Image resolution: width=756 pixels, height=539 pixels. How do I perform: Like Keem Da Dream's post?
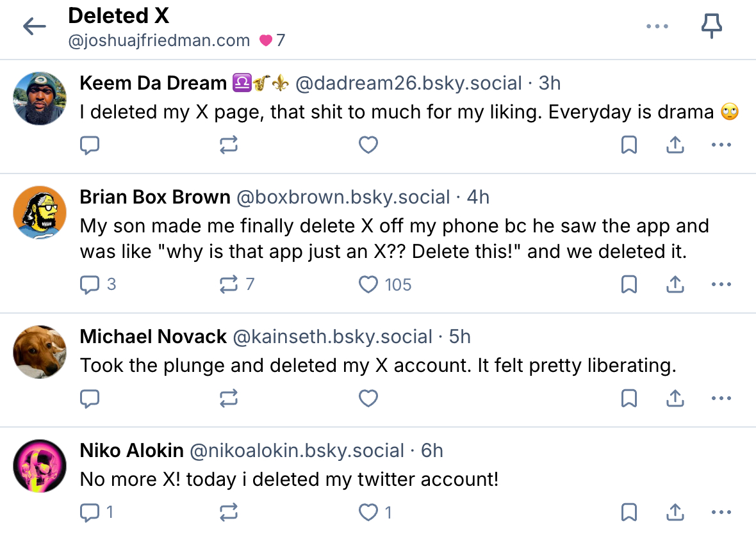click(368, 145)
